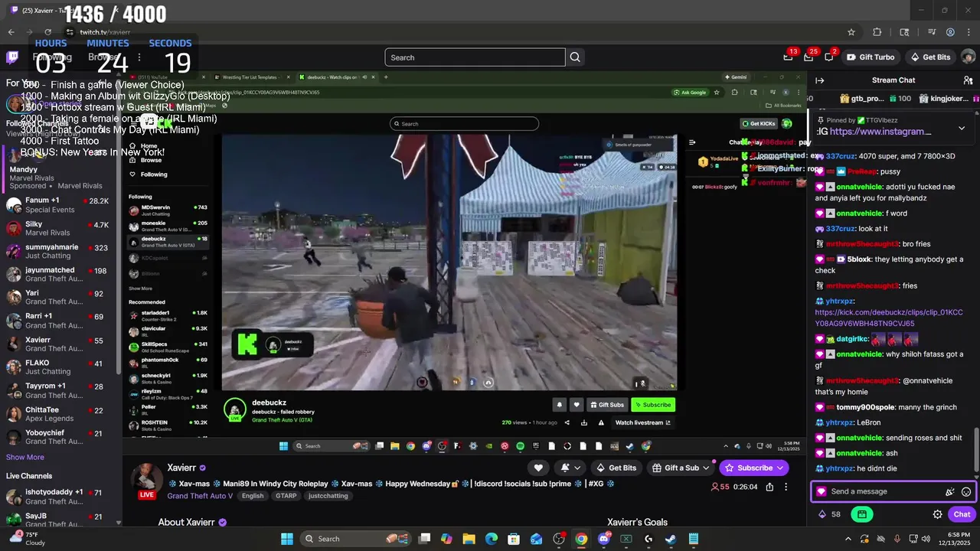Expand Subscribe button dropdown

[x=780, y=468]
